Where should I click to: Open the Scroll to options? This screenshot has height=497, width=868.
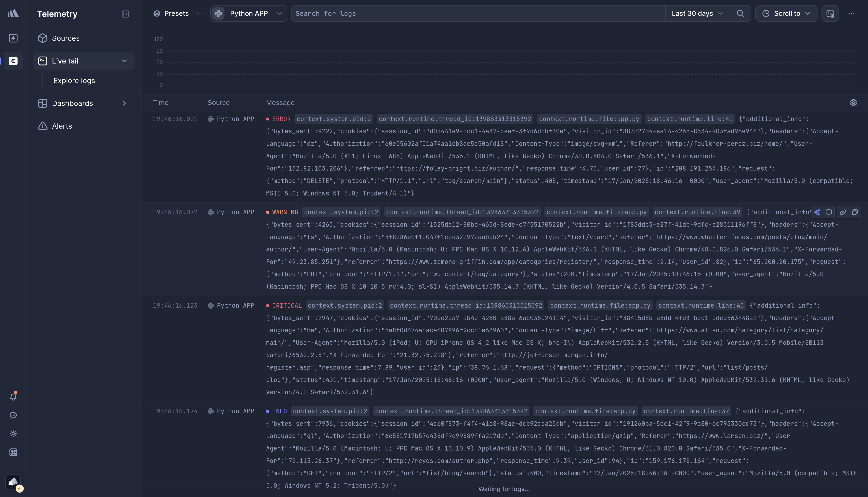pyautogui.click(x=786, y=13)
